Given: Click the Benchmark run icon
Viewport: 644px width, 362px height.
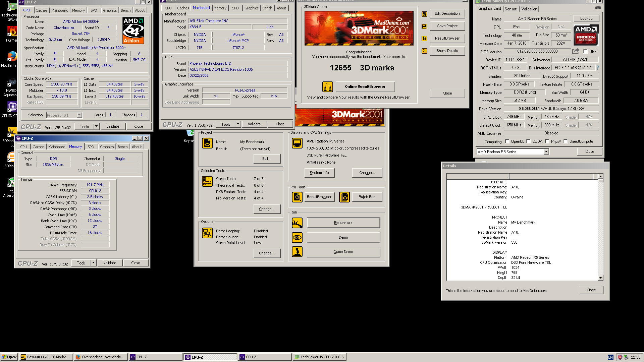Looking at the screenshot, I should pos(297,223).
